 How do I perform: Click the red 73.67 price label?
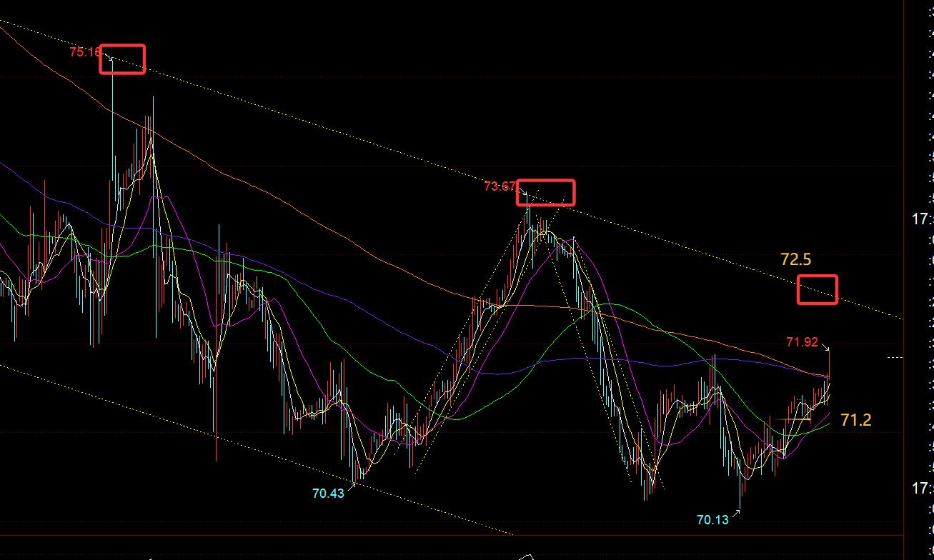tap(499, 186)
